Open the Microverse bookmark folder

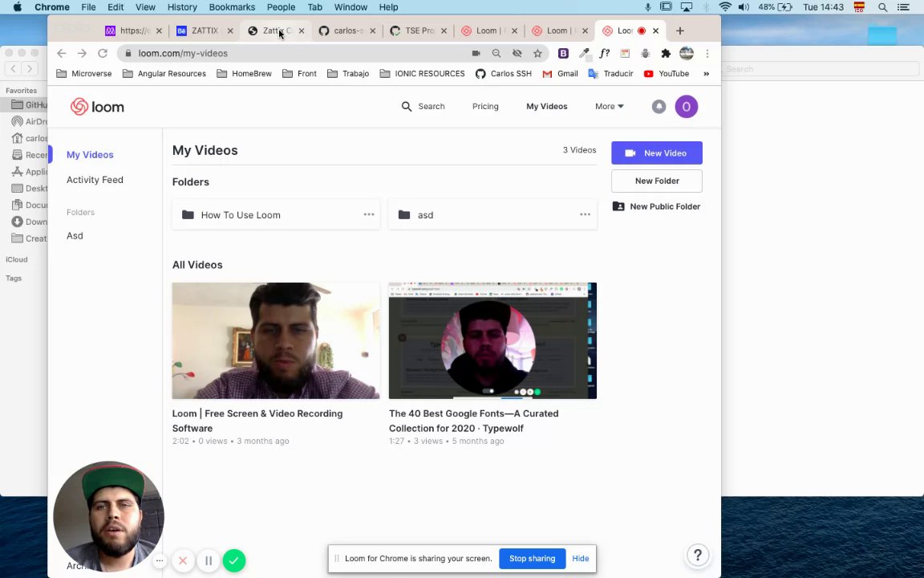click(83, 74)
